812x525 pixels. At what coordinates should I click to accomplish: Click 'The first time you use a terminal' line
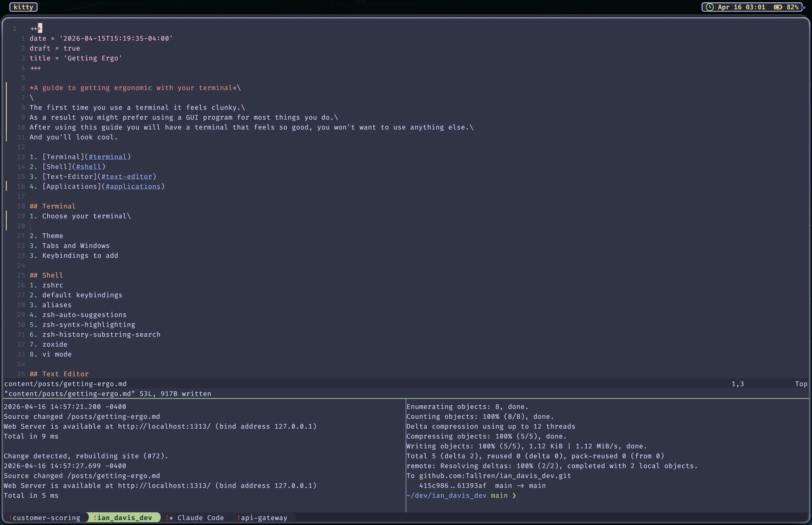pos(137,108)
